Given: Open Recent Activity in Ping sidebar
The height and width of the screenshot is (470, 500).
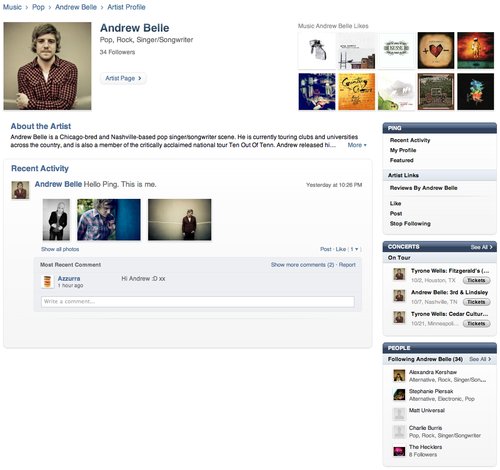Looking at the screenshot, I should tap(410, 140).
